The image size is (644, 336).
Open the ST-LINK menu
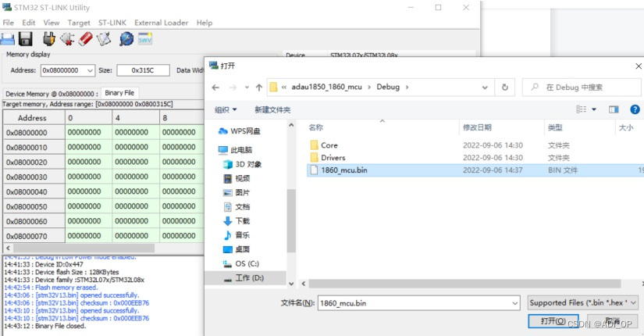click(x=112, y=23)
